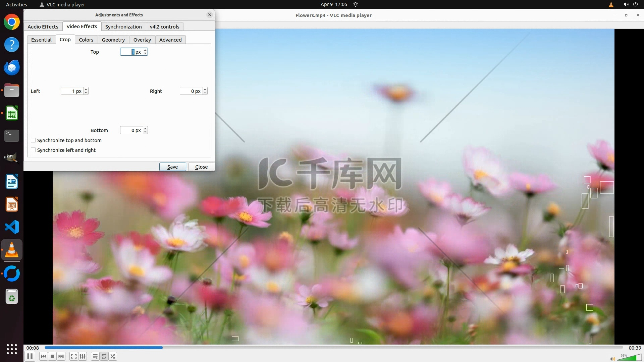Open the Audio Effects tab
Viewport: 644px width, 362px height.
pyautogui.click(x=43, y=26)
